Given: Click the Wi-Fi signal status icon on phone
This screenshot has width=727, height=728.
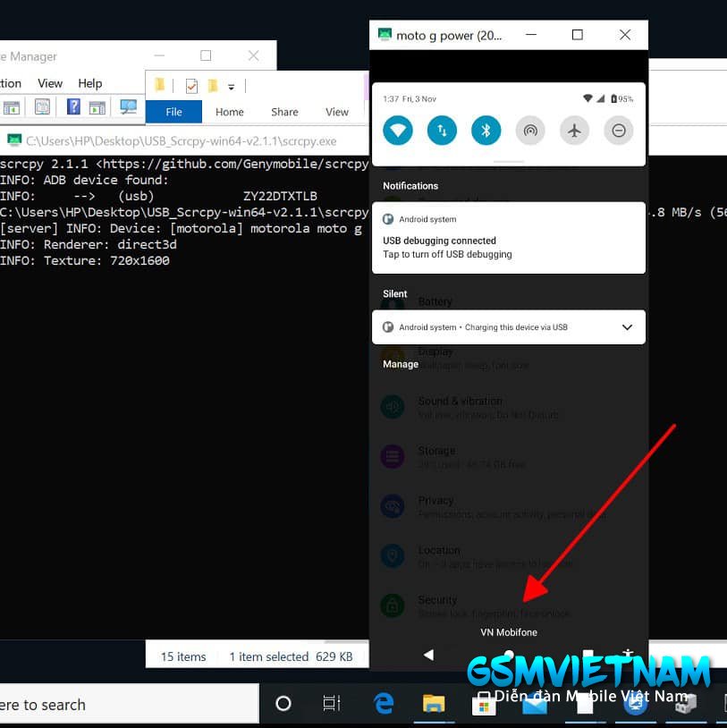Looking at the screenshot, I should (x=588, y=98).
